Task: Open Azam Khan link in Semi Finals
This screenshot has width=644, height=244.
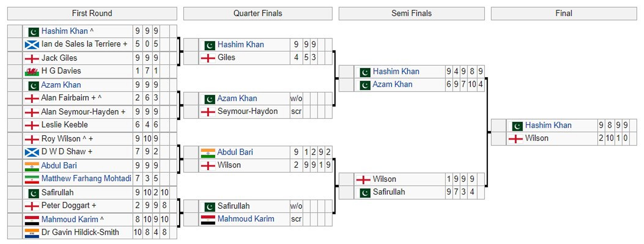Action: 392,84
